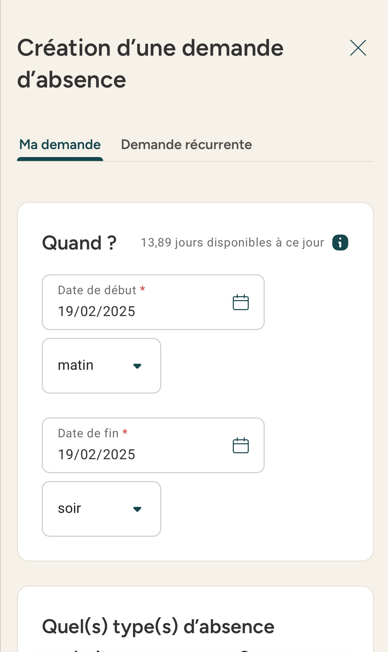Open calendar picker for Date de début
Viewport: 388px width, 652px height.
coord(240,302)
